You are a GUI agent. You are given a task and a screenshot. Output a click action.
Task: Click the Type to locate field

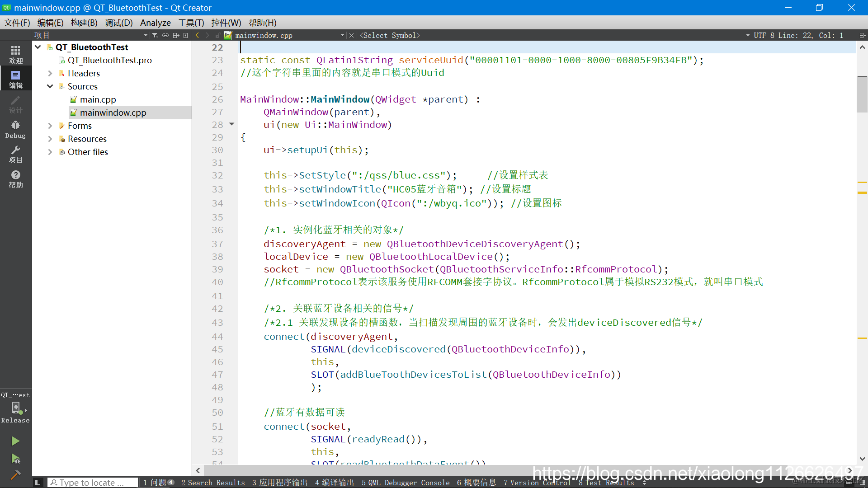(x=93, y=483)
